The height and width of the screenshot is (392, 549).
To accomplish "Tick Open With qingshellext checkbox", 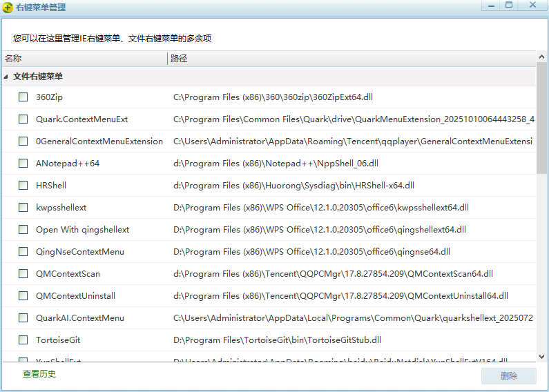I will [23, 229].
